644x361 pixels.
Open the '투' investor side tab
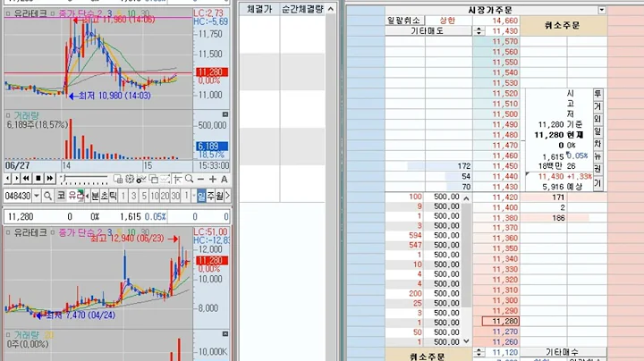click(598, 94)
